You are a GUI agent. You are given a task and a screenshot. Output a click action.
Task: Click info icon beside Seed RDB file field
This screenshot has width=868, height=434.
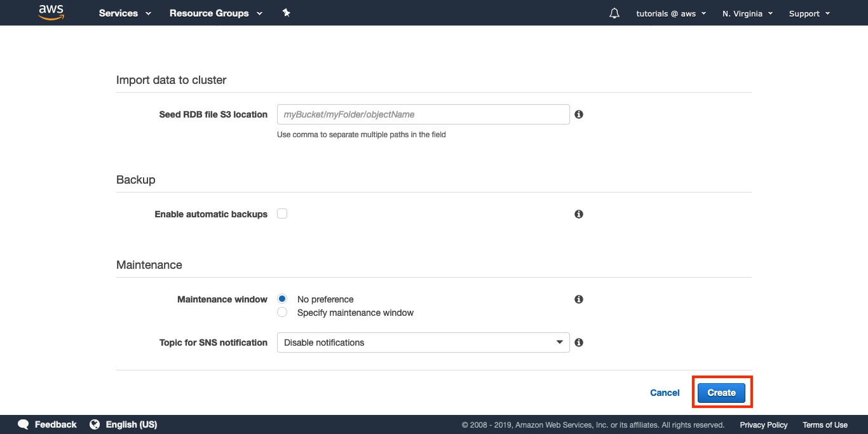tap(579, 114)
